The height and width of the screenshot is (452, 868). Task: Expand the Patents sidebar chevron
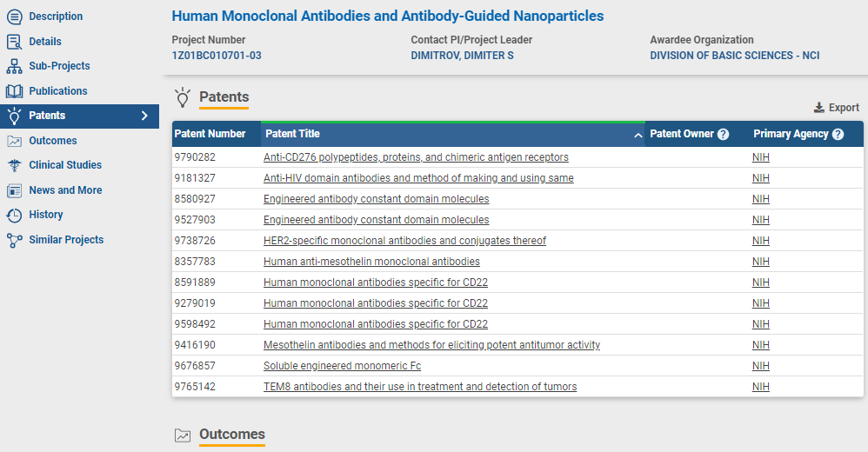[144, 116]
